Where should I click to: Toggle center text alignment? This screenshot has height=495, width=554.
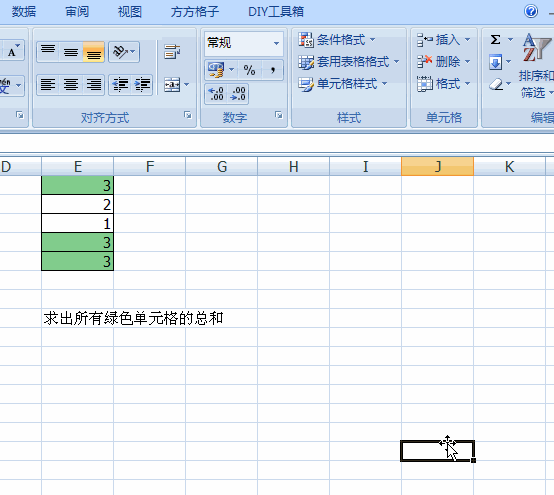[x=71, y=85]
